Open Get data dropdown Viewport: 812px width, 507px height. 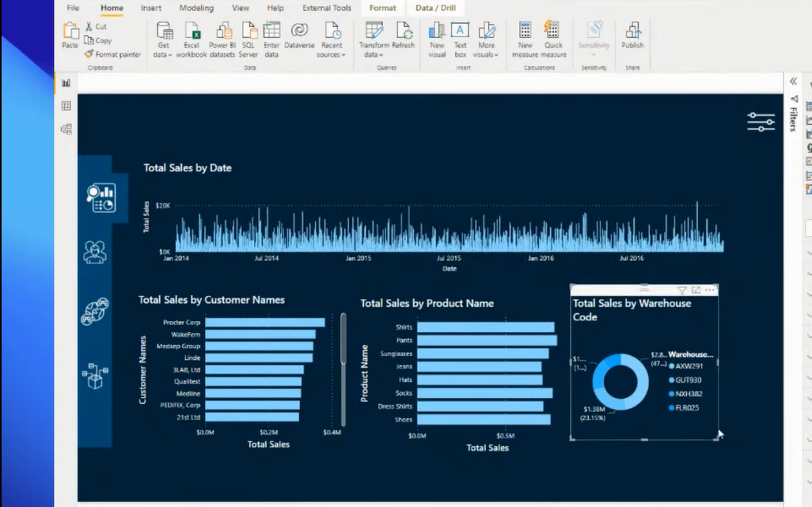pos(163,40)
